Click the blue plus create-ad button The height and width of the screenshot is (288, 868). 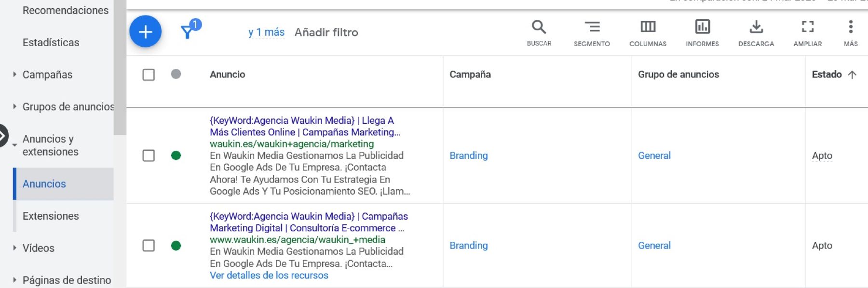(145, 32)
